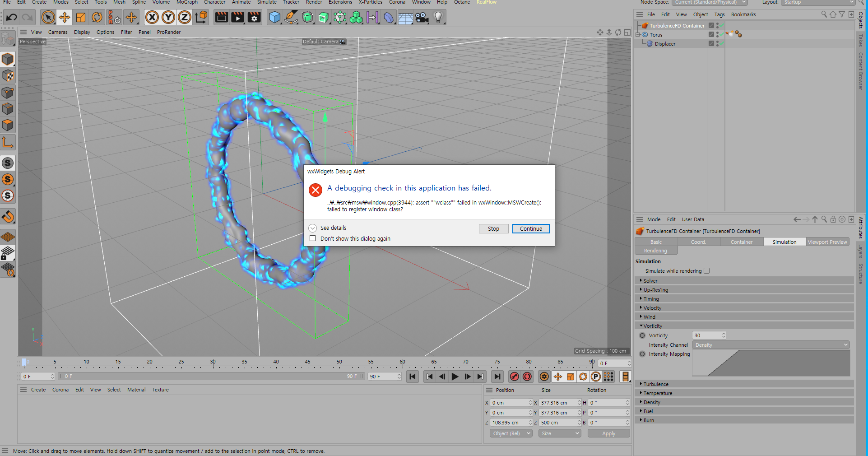Add a Cube primitive object

coord(274,18)
